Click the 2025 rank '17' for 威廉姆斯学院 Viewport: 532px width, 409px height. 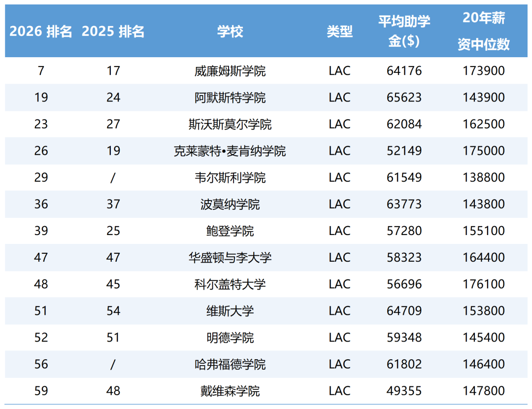[113, 71]
